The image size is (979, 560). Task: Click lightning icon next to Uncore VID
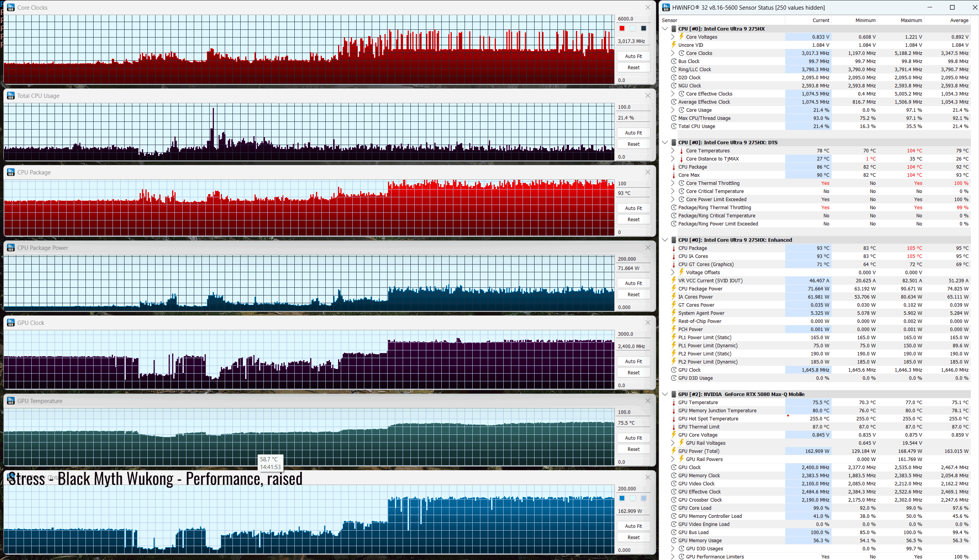coord(673,45)
